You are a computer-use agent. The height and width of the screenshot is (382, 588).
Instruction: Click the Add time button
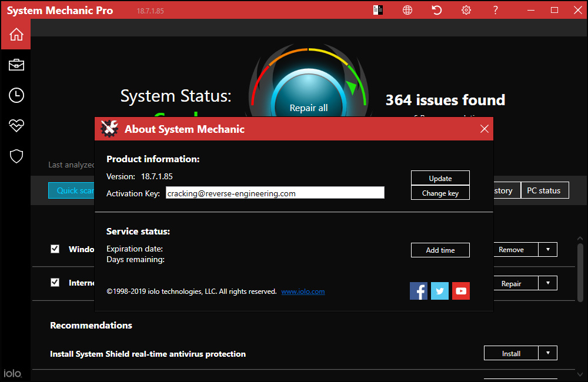[440, 250]
